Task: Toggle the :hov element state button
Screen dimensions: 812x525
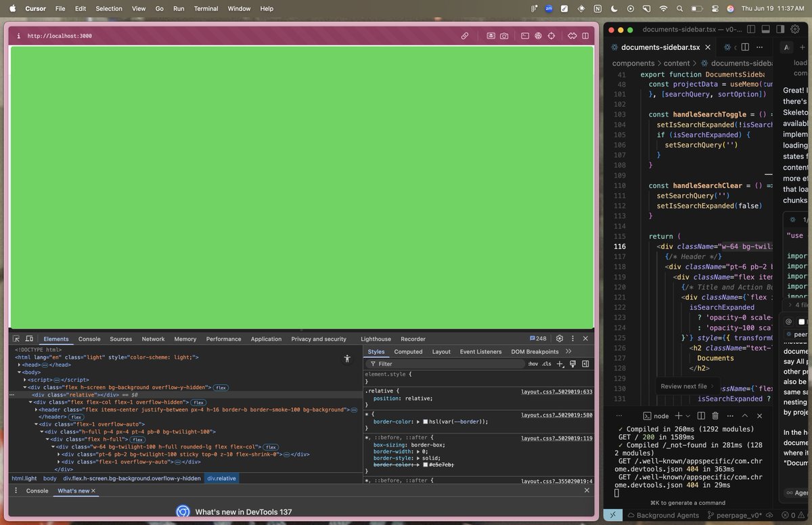Action: 533,364
